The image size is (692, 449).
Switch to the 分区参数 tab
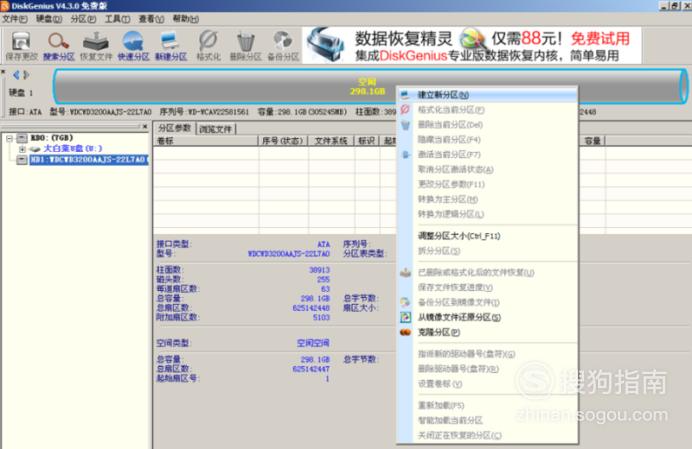[x=174, y=128]
